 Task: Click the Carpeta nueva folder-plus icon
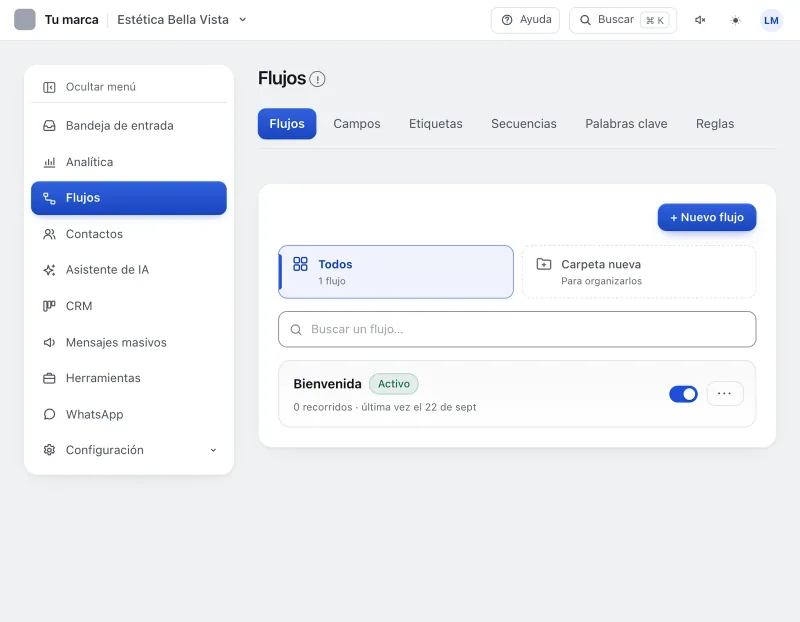click(x=544, y=264)
